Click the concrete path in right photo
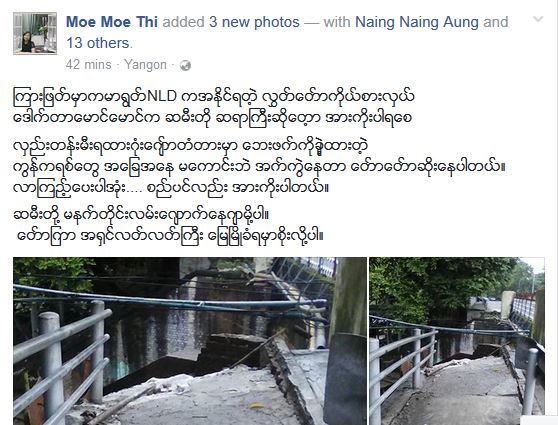Screen dimensions: 558x425 [459, 392]
